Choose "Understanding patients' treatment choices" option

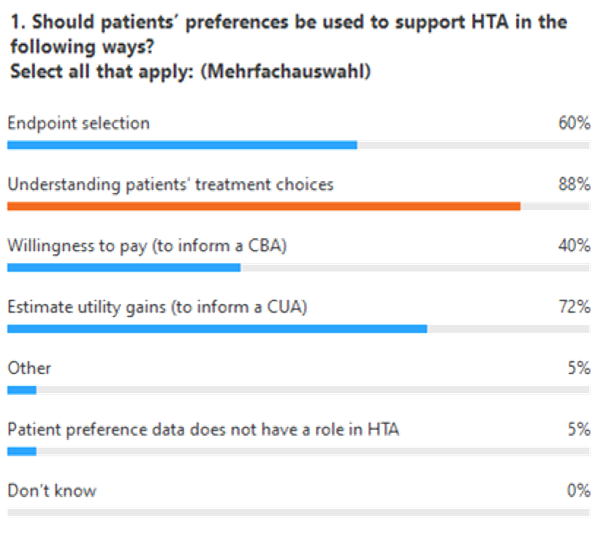tap(170, 185)
